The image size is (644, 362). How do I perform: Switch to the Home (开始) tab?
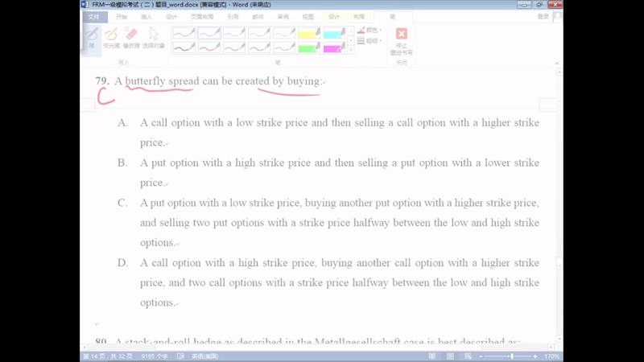[x=122, y=16]
